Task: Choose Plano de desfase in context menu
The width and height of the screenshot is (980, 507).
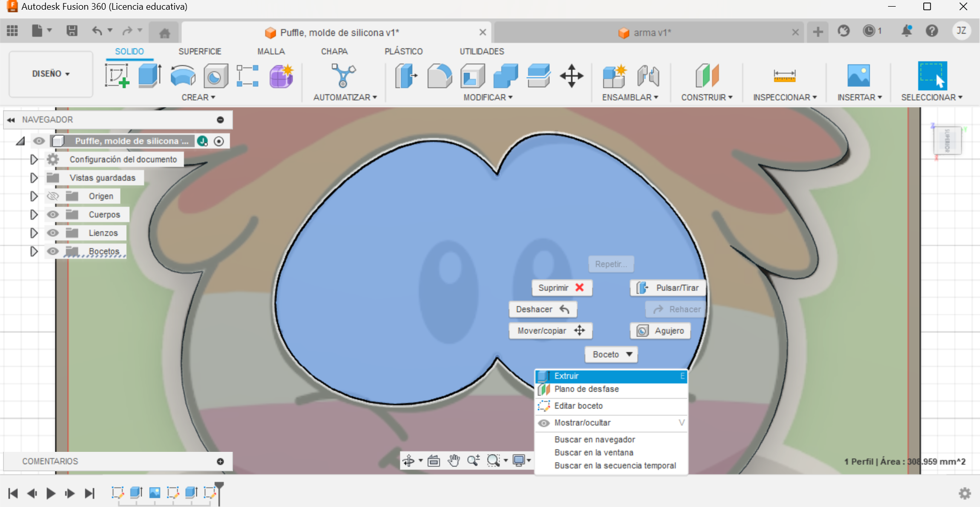Action: tap(611, 389)
